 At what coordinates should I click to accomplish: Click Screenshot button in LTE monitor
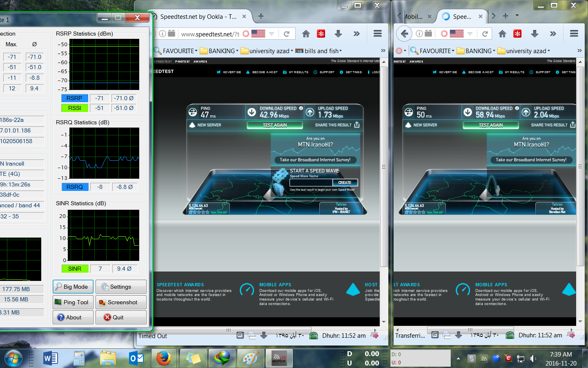[x=121, y=302]
